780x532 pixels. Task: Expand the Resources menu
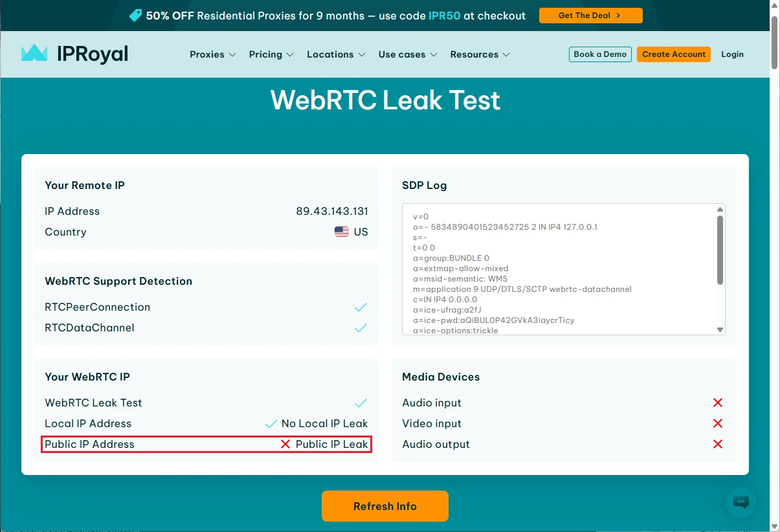(480, 54)
